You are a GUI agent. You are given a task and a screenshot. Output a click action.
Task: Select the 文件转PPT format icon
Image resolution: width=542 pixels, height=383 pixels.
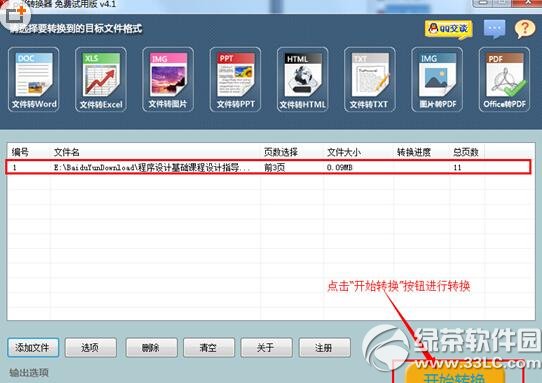point(235,80)
